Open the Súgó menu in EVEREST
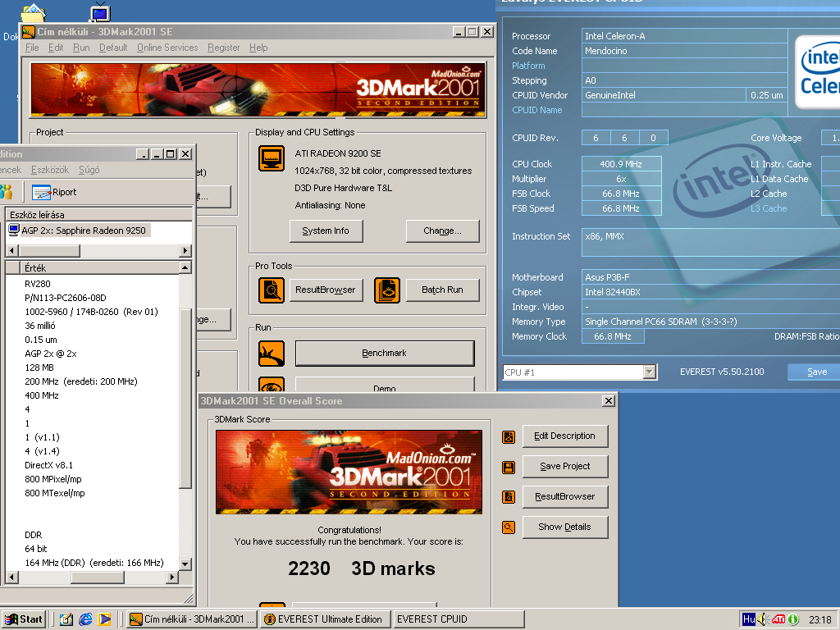 pyautogui.click(x=89, y=170)
